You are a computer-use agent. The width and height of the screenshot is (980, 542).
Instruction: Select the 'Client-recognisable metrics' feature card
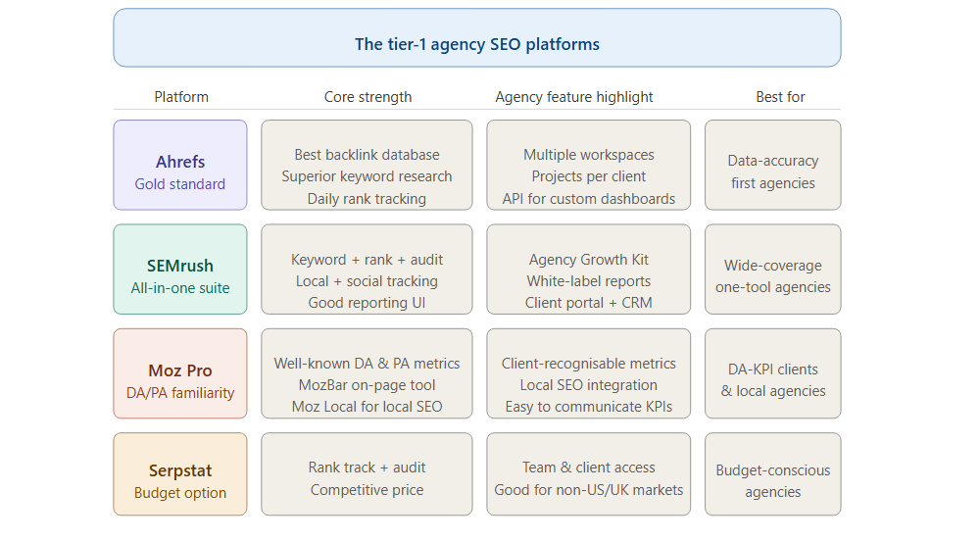[x=589, y=373]
